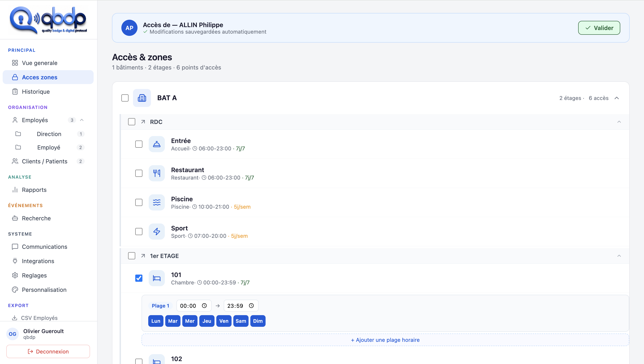Click the Deconnexion button
This screenshot has width=644, height=364.
click(x=48, y=351)
